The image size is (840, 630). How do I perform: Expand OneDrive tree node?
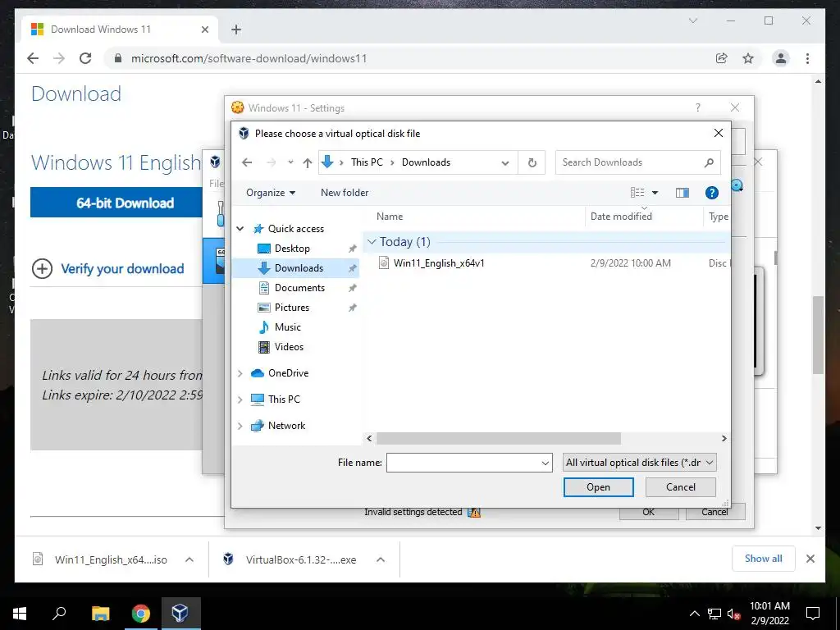[x=240, y=373]
